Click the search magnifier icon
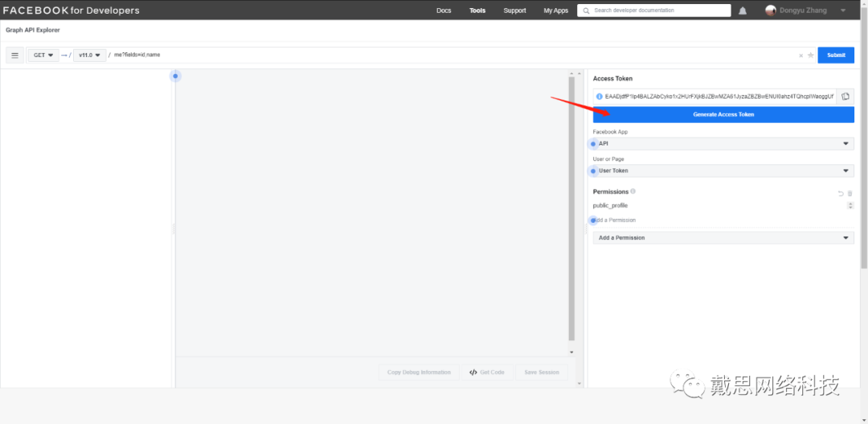Viewport: 868px width, 424px height. click(x=586, y=10)
